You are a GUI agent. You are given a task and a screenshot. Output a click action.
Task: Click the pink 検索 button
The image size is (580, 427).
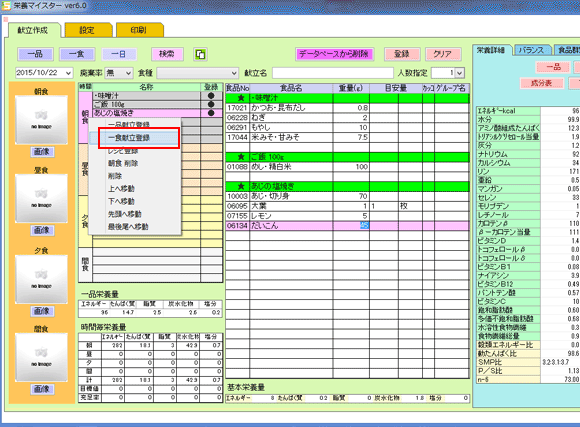(x=167, y=54)
